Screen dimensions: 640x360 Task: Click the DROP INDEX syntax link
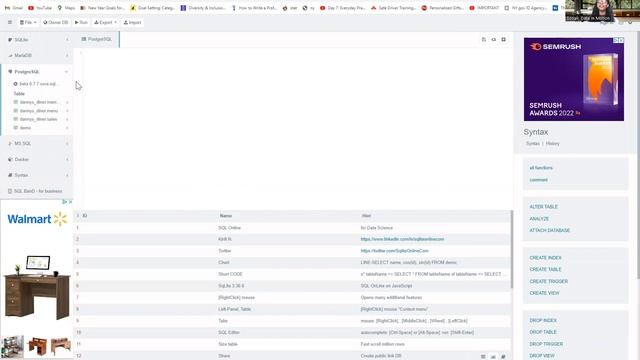pos(543,320)
